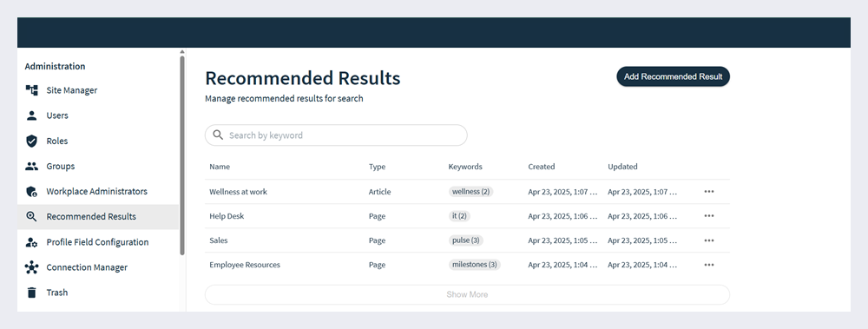
Task: Click the Show More button
Action: pos(467,294)
